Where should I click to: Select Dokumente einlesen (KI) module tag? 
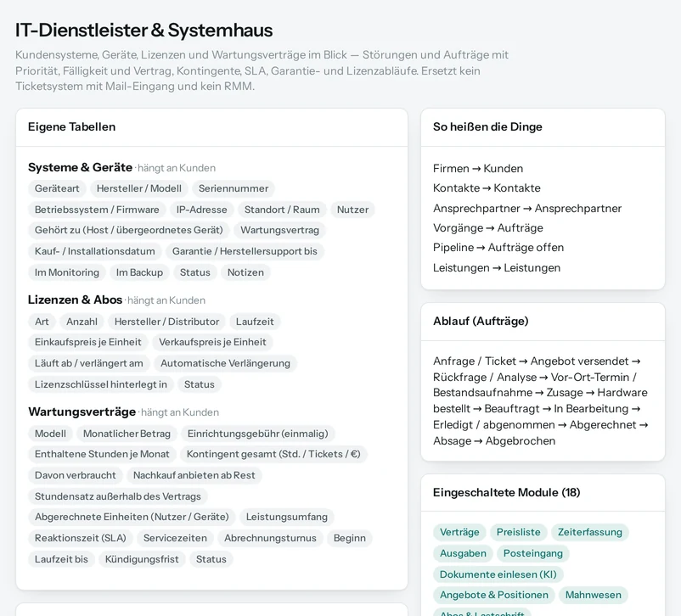click(x=498, y=574)
